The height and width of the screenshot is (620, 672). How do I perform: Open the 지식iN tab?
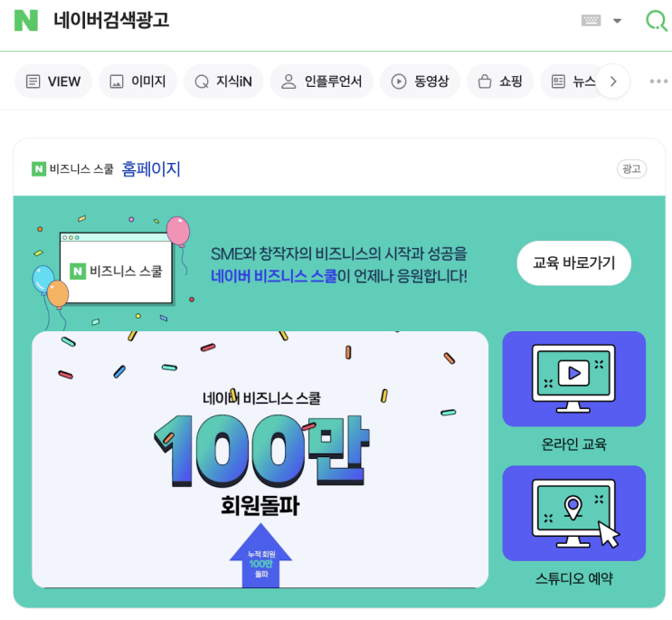[223, 81]
